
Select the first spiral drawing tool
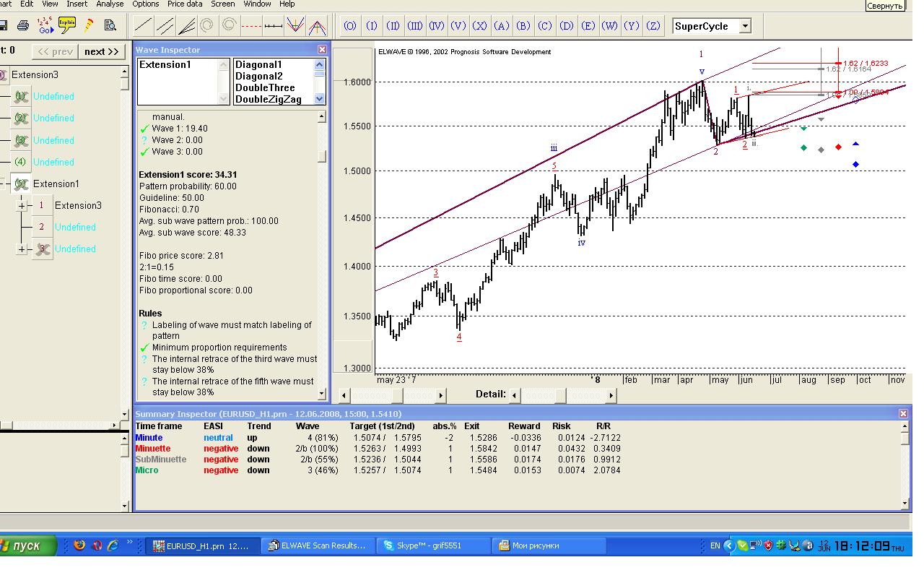click(208, 26)
